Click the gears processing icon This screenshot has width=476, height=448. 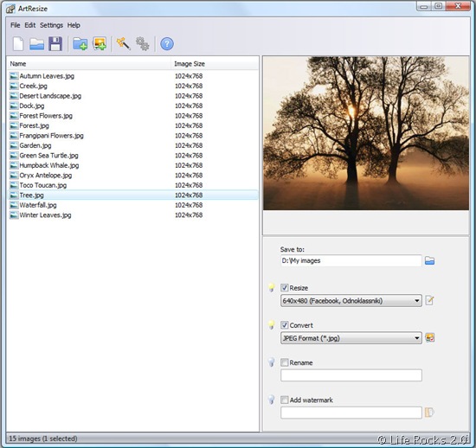(x=143, y=44)
